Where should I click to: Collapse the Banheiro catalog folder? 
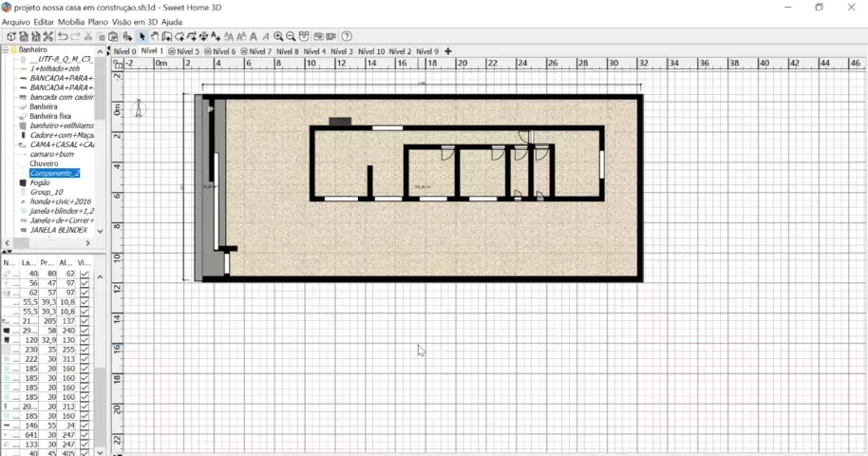coord(6,49)
